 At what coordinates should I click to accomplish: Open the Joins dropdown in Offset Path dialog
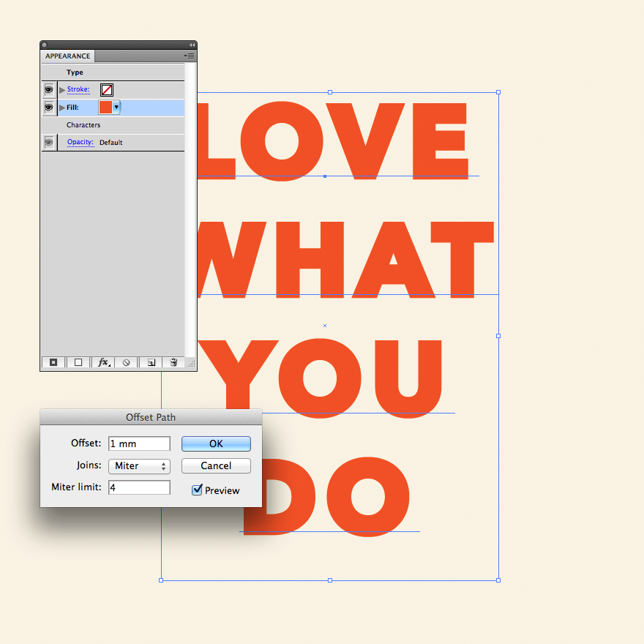[x=139, y=466]
